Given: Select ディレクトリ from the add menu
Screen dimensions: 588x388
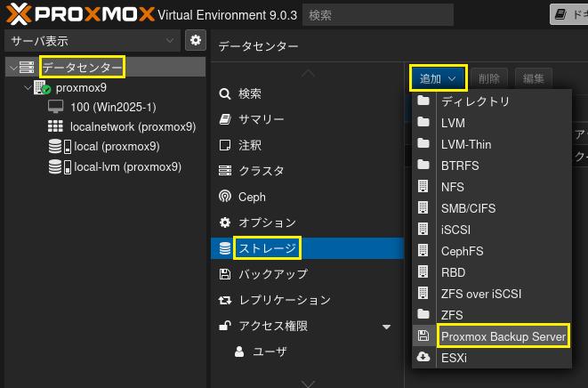Looking at the screenshot, I should pyautogui.click(x=492, y=101).
